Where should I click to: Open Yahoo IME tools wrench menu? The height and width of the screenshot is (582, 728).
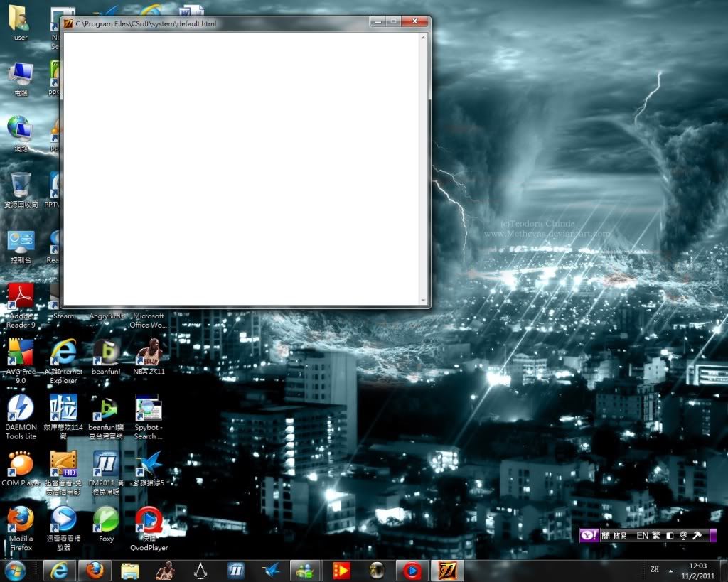click(697, 535)
